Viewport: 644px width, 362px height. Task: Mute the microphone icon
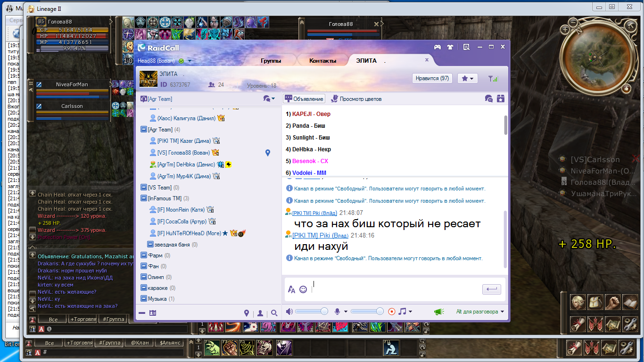click(x=338, y=312)
